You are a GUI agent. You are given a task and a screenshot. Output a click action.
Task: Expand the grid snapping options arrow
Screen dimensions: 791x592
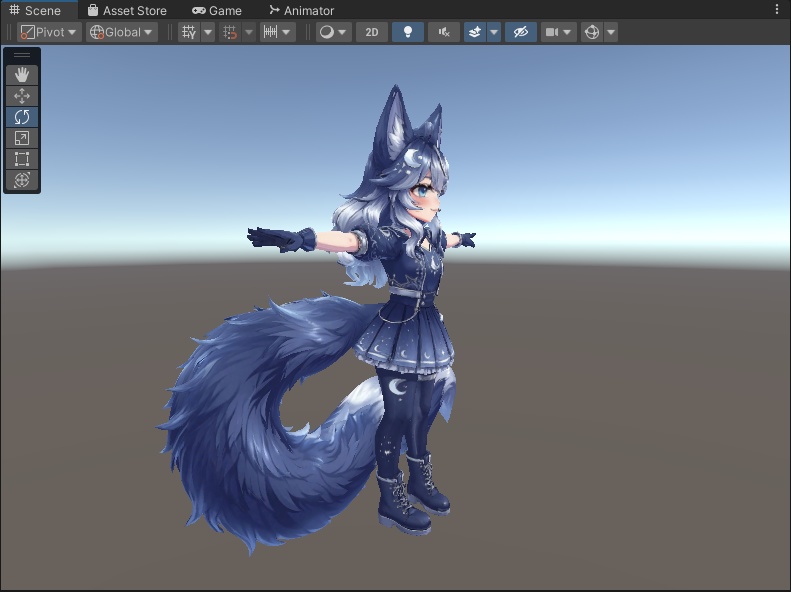tap(249, 32)
